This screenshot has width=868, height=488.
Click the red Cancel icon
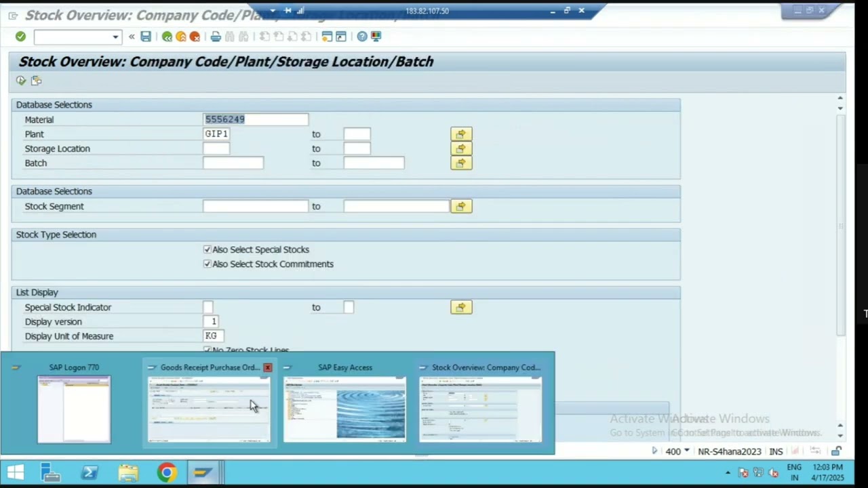195,37
